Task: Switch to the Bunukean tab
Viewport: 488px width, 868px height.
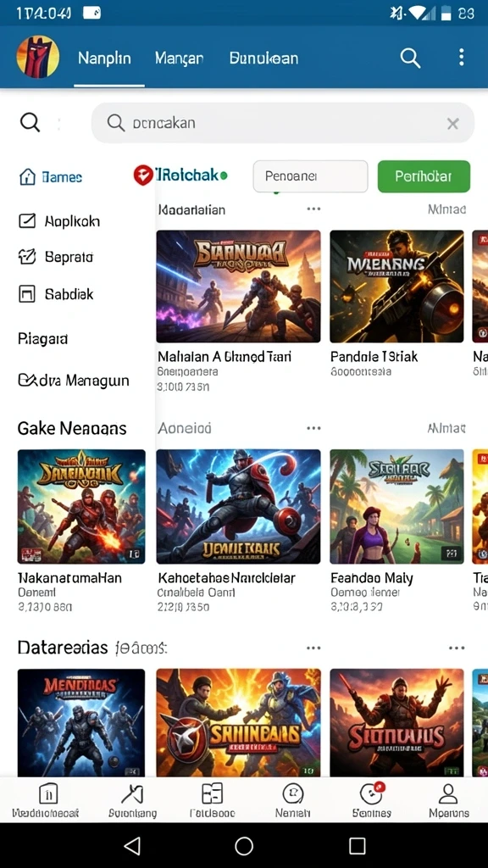Action: 264,58
